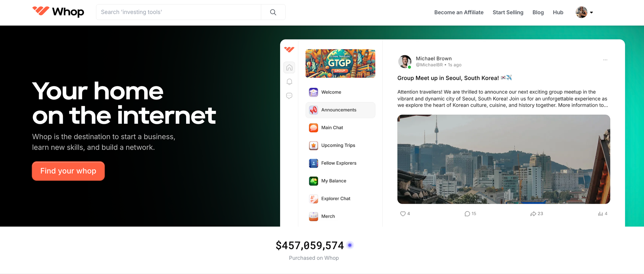
Task: Select the Home icon in preview sidebar
Action: (289, 67)
